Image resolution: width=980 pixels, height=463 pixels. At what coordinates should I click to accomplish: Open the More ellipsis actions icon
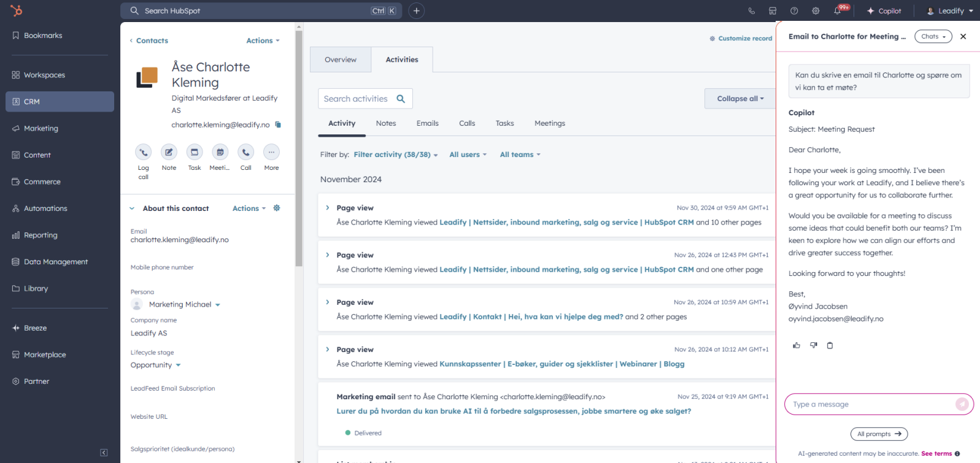coord(271,152)
